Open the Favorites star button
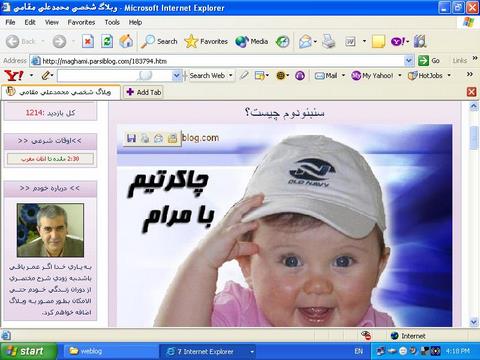Screen dimensions: 480x360 (206, 41)
